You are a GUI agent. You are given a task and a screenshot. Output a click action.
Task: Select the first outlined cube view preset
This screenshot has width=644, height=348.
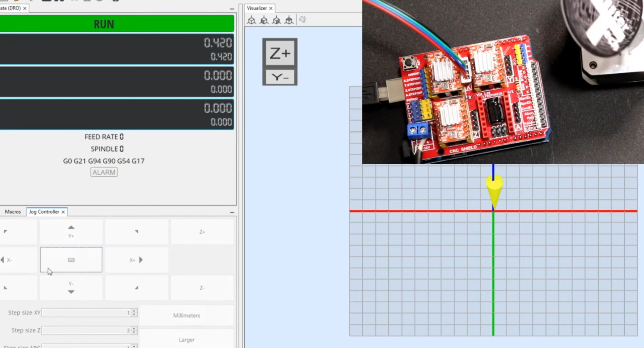[252, 20]
